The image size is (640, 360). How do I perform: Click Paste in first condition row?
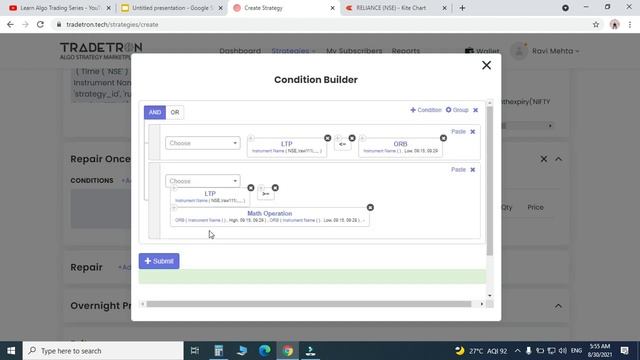[458, 132]
